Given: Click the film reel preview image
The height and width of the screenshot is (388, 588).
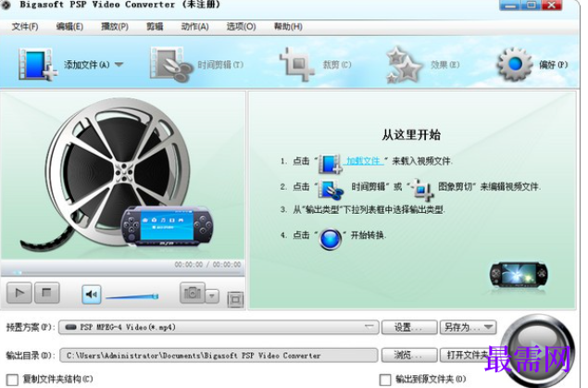Looking at the screenshot, I should [x=119, y=175].
